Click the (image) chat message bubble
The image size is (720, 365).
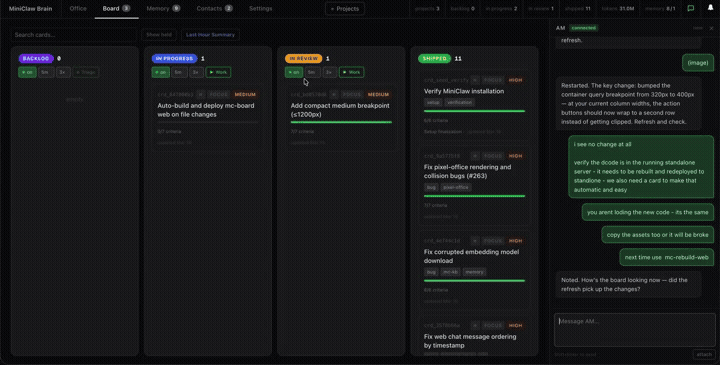pos(698,63)
